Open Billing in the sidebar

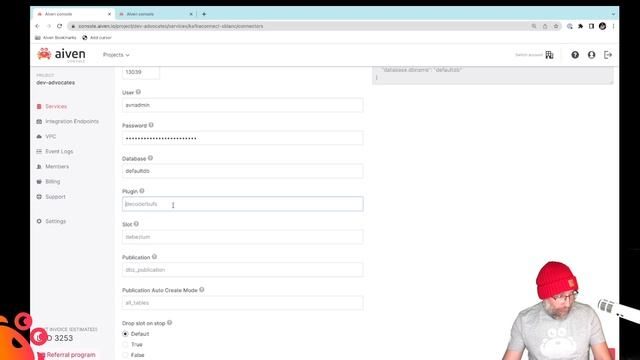click(53, 181)
